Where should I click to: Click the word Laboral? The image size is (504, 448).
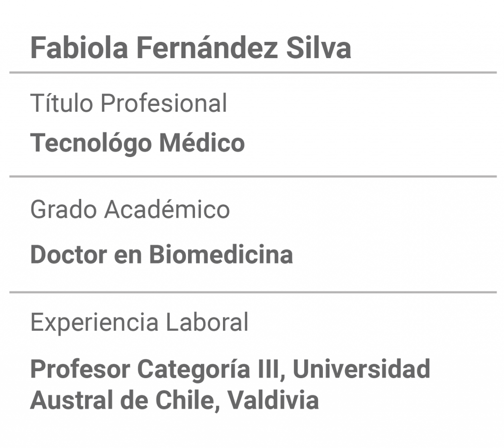click(x=207, y=321)
